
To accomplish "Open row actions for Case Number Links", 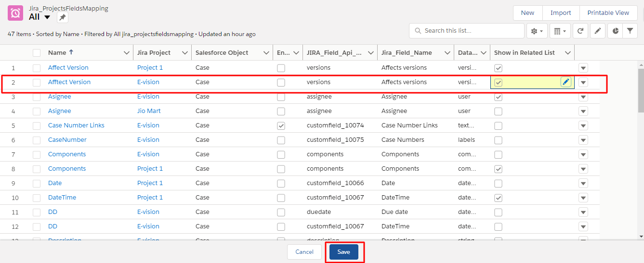I will click(583, 125).
